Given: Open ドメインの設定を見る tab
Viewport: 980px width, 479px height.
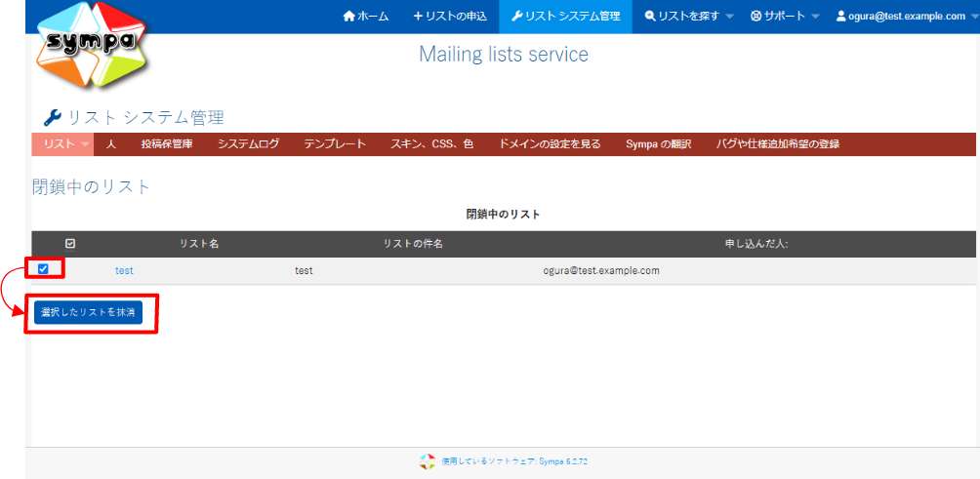Looking at the screenshot, I should [x=550, y=144].
